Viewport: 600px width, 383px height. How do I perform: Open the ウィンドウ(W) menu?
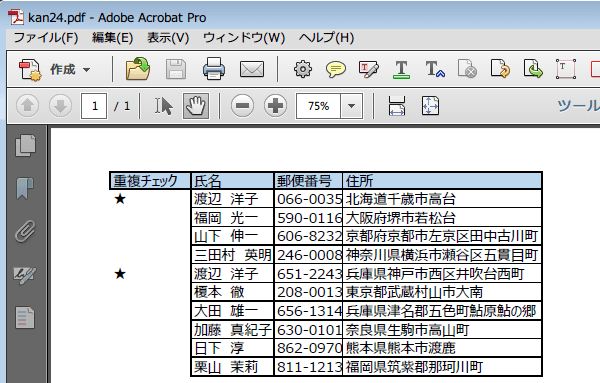pyautogui.click(x=244, y=37)
